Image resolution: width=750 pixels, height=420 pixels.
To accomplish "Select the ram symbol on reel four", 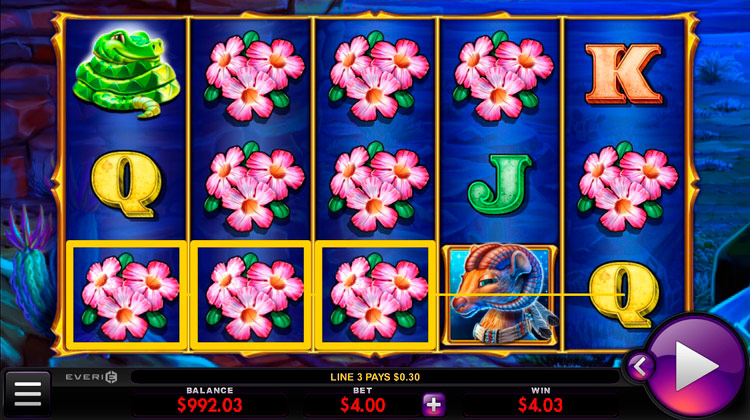I will tap(500, 295).
